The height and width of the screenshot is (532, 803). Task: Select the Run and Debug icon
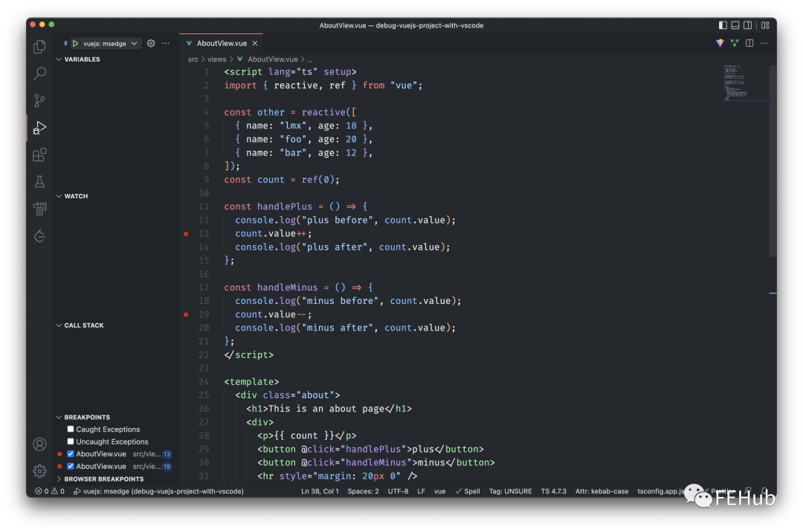39,128
